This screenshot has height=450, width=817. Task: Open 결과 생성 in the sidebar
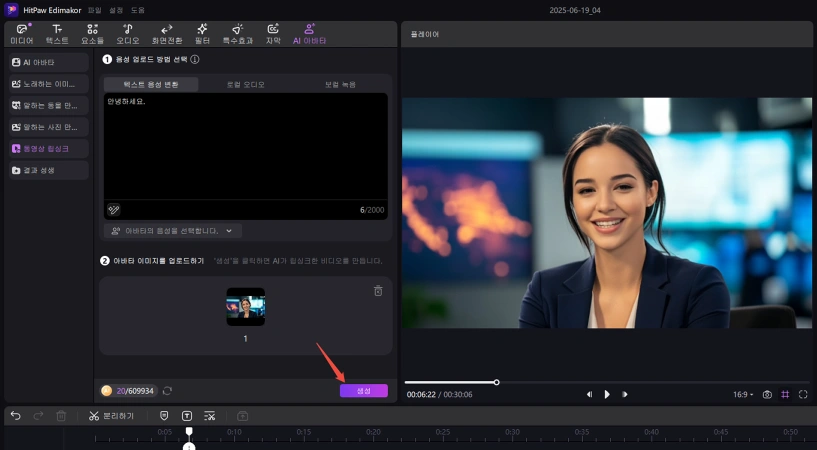(49, 170)
